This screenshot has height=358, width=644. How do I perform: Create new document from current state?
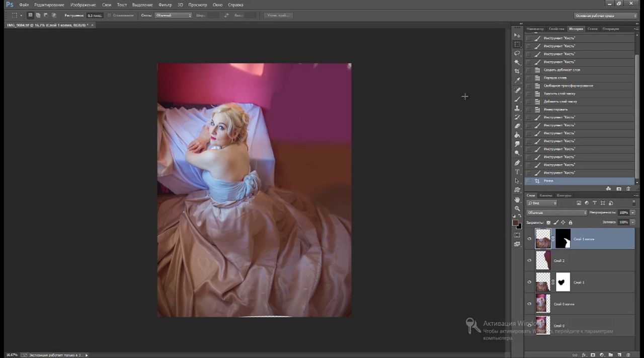click(x=609, y=189)
